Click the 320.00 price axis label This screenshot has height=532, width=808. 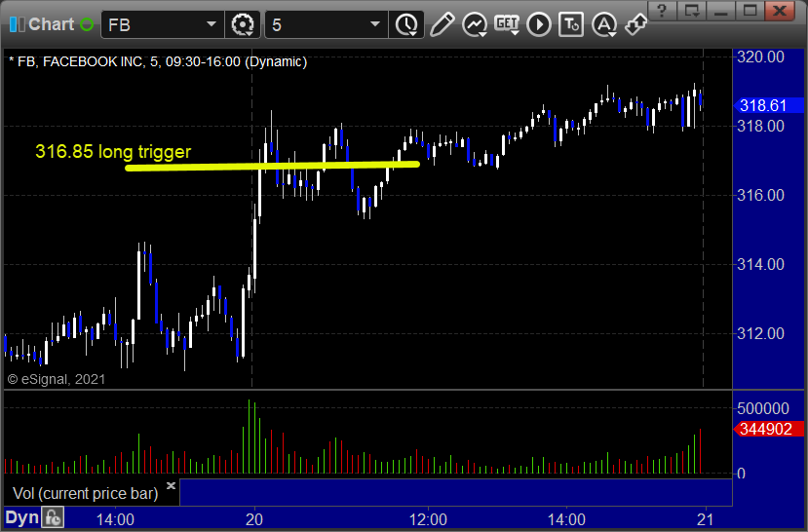(x=760, y=57)
